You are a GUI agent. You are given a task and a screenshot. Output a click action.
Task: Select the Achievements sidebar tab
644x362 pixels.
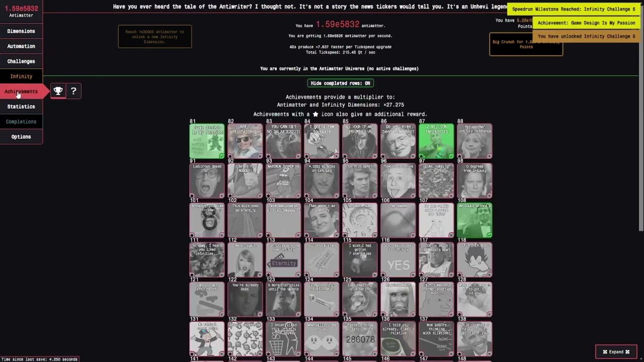tap(21, 92)
